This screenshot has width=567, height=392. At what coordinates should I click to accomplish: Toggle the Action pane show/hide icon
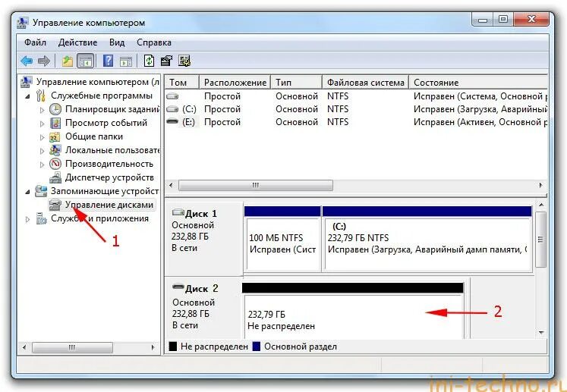tap(126, 61)
